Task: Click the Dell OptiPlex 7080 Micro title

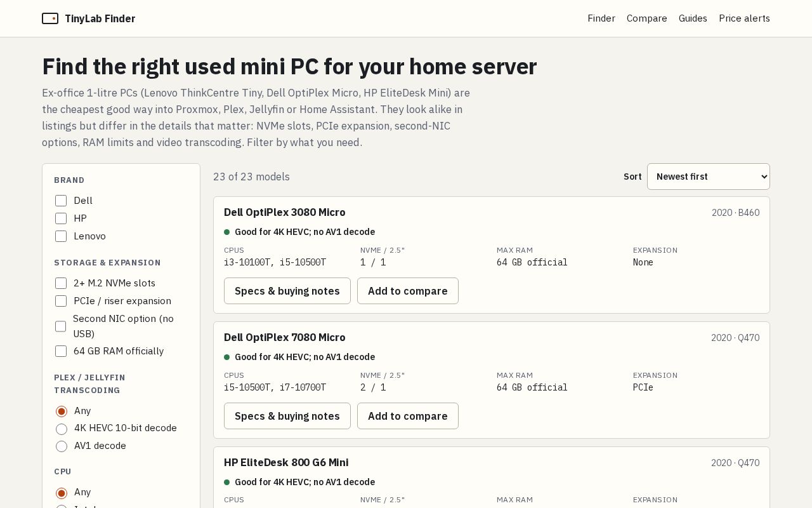Action: (x=285, y=337)
